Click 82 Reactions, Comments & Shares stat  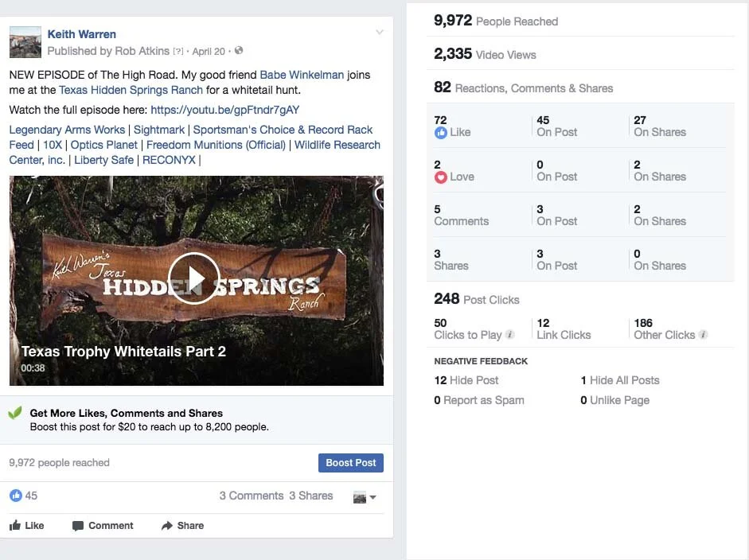click(523, 87)
